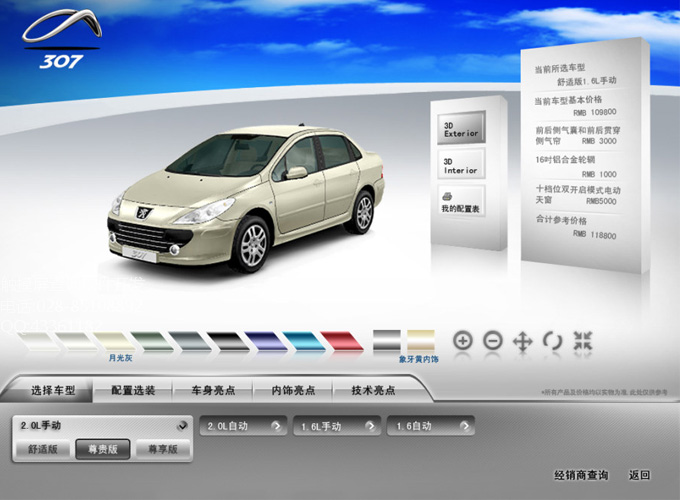Open the 技术亮点 tab

coord(373,390)
